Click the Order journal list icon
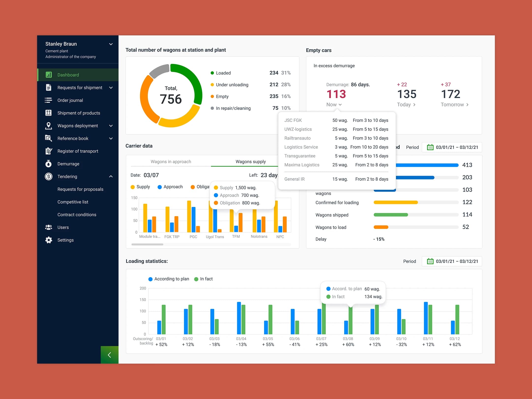 click(48, 100)
